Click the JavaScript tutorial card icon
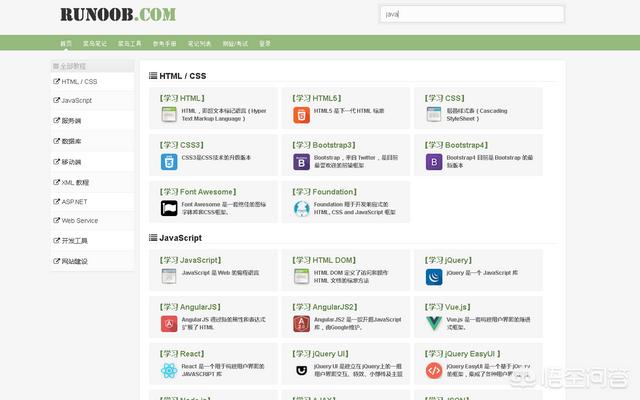Image resolution: width=640 pixels, height=400 pixels. click(x=169, y=277)
